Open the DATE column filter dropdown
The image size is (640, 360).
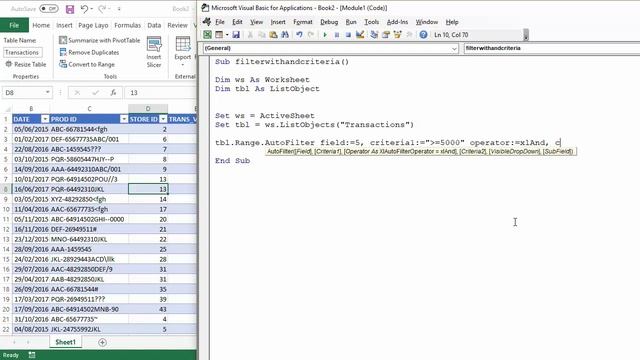(45, 119)
